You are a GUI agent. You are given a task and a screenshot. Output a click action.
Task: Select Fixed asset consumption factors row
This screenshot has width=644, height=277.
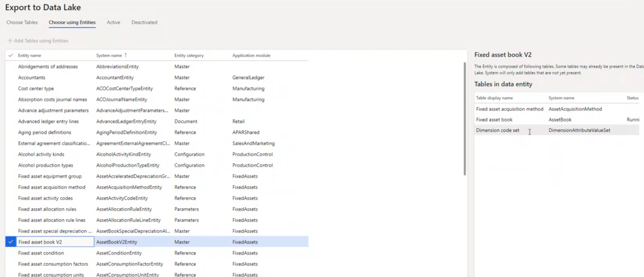[157, 264]
